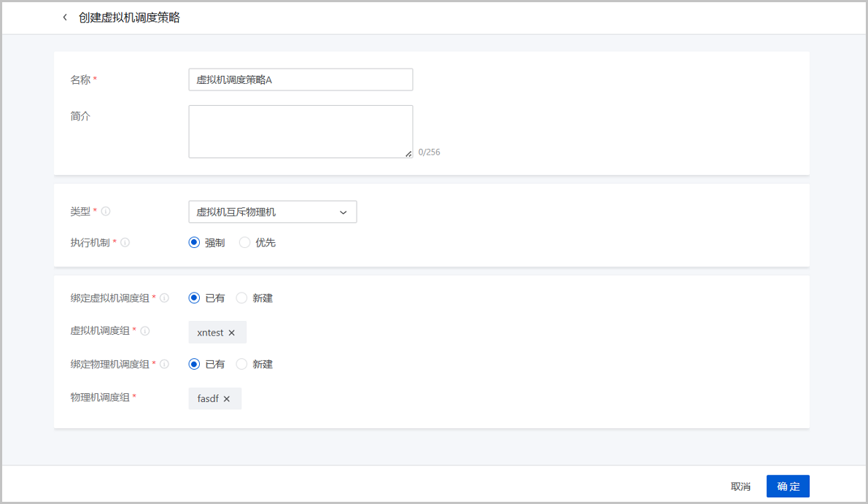Click the 创建虚拟机调度策略 page title
The height and width of the screenshot is (504, 868).
pos(129,18)
